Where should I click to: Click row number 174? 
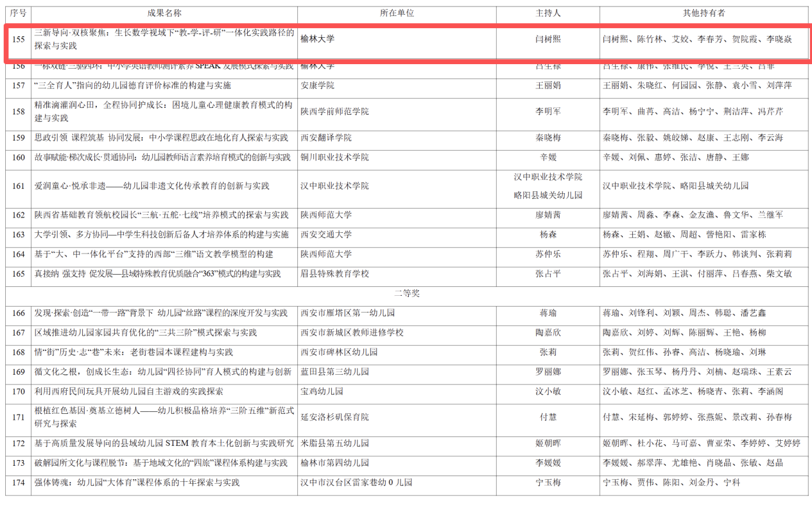(x=19, y=483)
